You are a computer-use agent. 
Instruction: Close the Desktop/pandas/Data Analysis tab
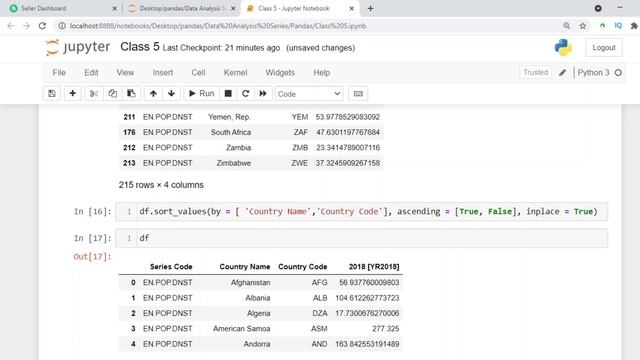[x=233, y=8]
